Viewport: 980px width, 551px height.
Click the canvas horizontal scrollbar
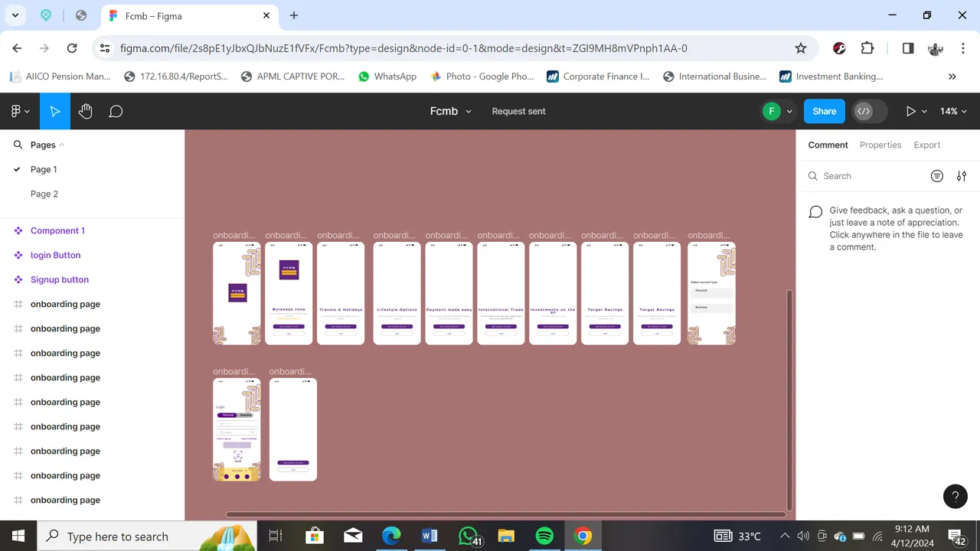click(x=505, y=514)
